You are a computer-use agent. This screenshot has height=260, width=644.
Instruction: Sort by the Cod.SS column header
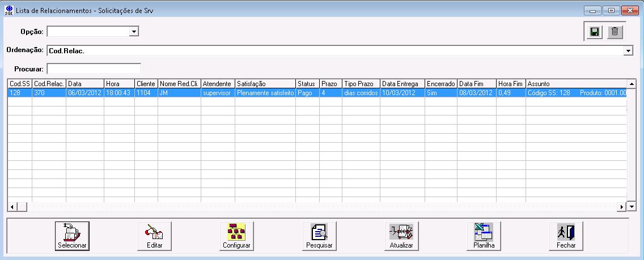pos(20,84)
